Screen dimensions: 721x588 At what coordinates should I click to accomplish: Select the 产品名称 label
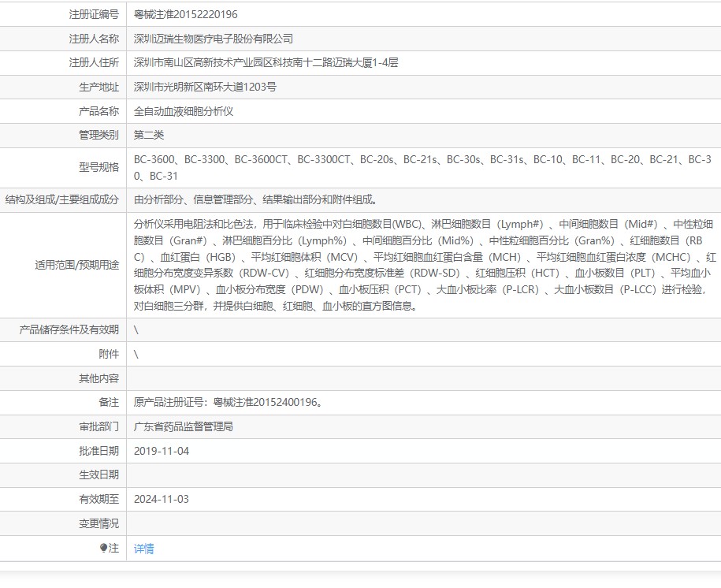tap(98, 111)
